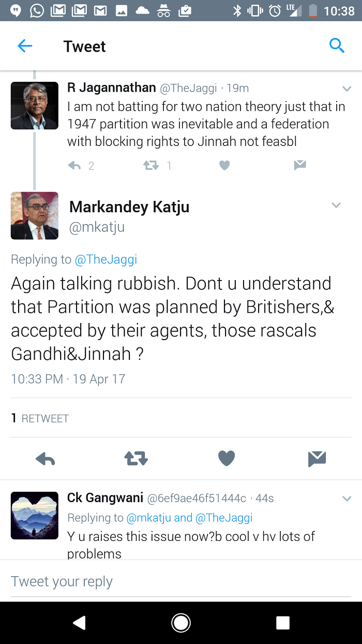Screen dimensions: 362x644
Task: Expand options chevron on R Jagannathan's tweet
Action: pyautogui.click(x=346, y=89)
